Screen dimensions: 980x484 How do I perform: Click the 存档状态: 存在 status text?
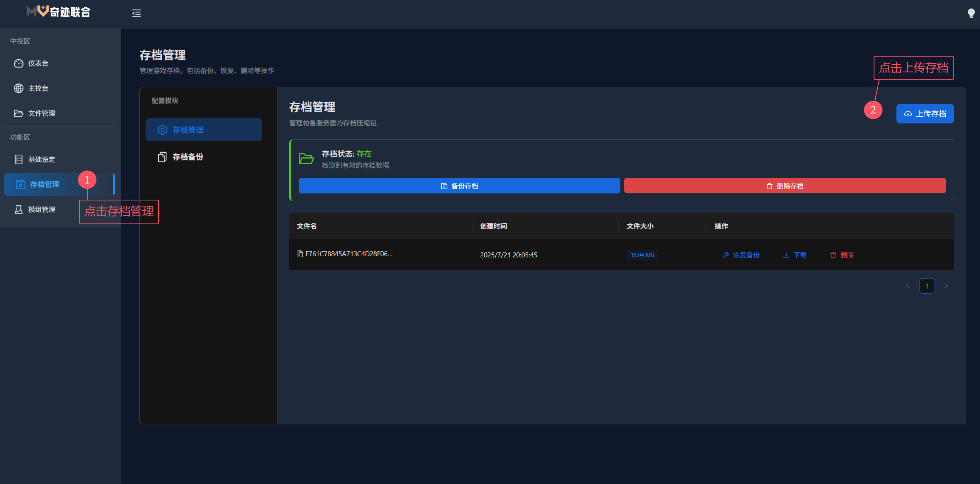[x=347, y=154]
